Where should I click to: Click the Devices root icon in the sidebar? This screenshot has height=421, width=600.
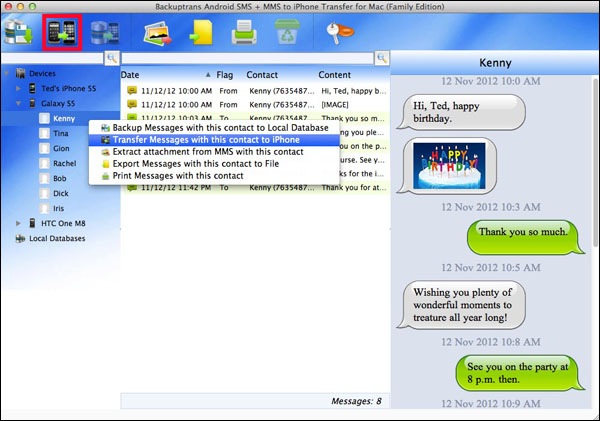click(x=20, y=73)
